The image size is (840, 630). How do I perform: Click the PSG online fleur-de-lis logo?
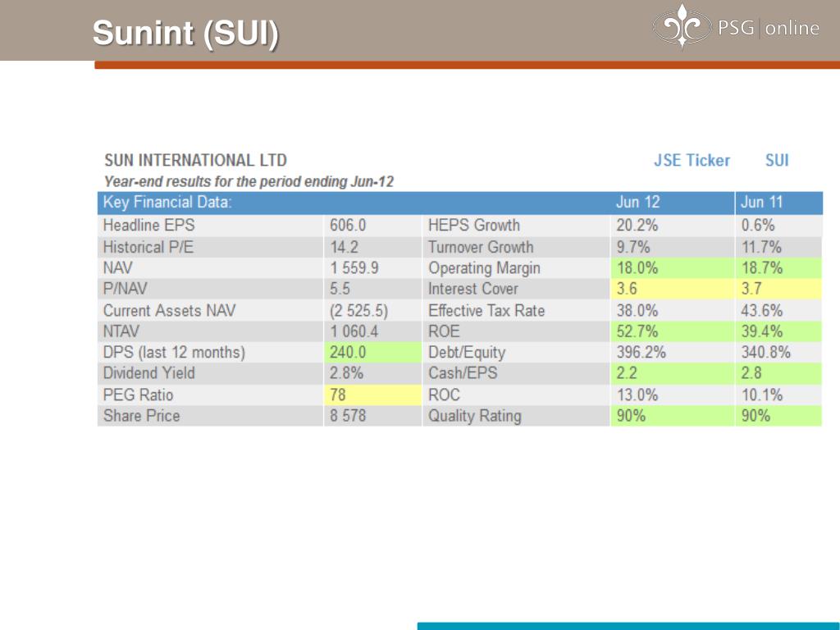pyautogui.click(x=682, y=26)
